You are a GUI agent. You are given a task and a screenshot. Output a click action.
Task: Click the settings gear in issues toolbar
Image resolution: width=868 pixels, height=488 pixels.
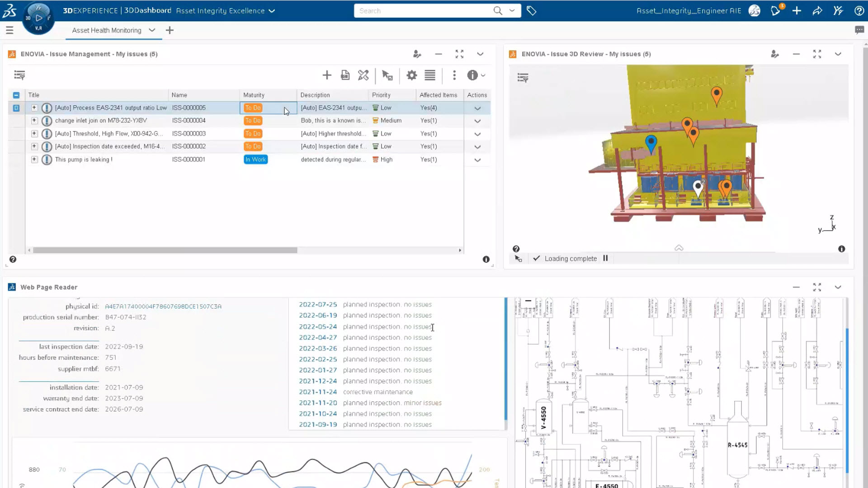[411, 75]
